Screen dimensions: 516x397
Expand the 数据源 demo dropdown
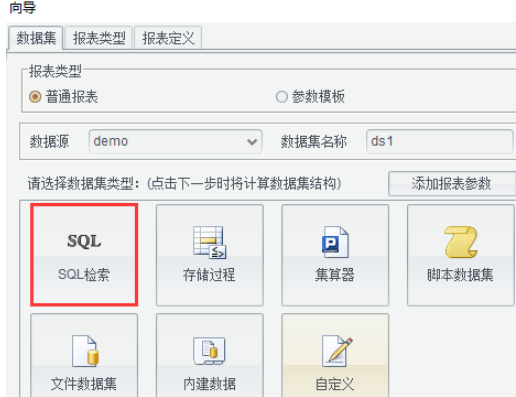pos(175,142)
